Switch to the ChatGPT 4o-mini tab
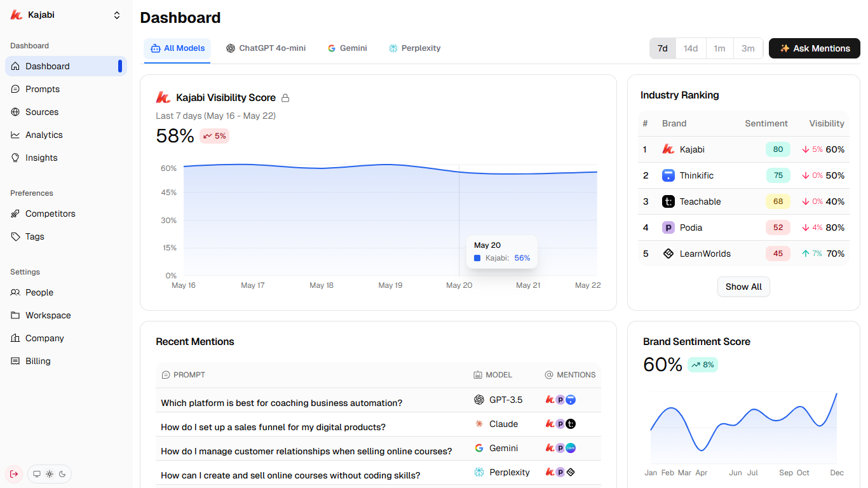 266,48
